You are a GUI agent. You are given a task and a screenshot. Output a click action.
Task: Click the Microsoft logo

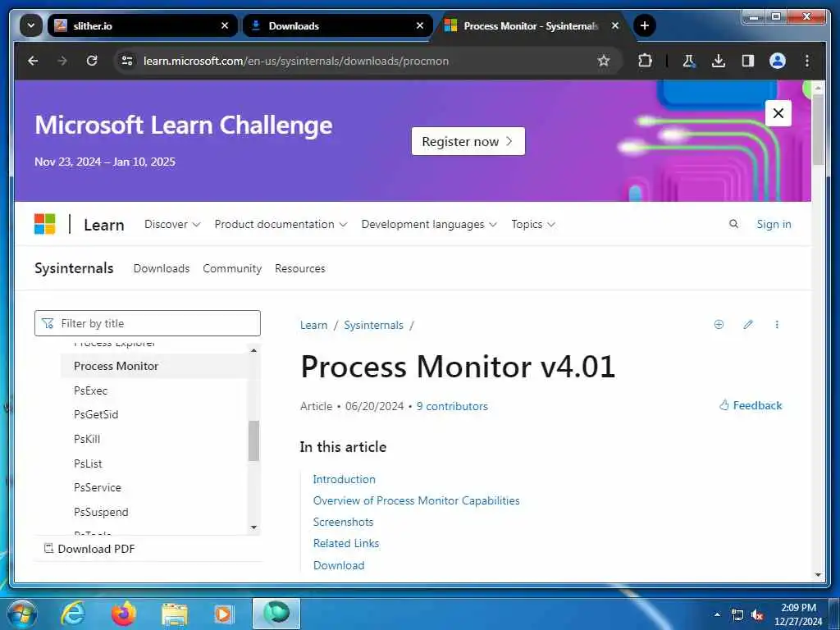tap(44, 224)
